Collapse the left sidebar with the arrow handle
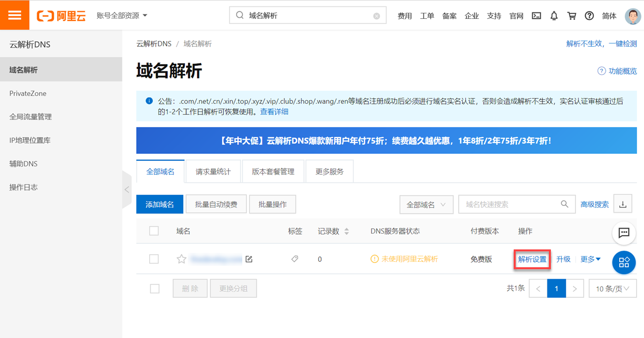The height and width of the screenshot is (338, 644). coord(126,190)
